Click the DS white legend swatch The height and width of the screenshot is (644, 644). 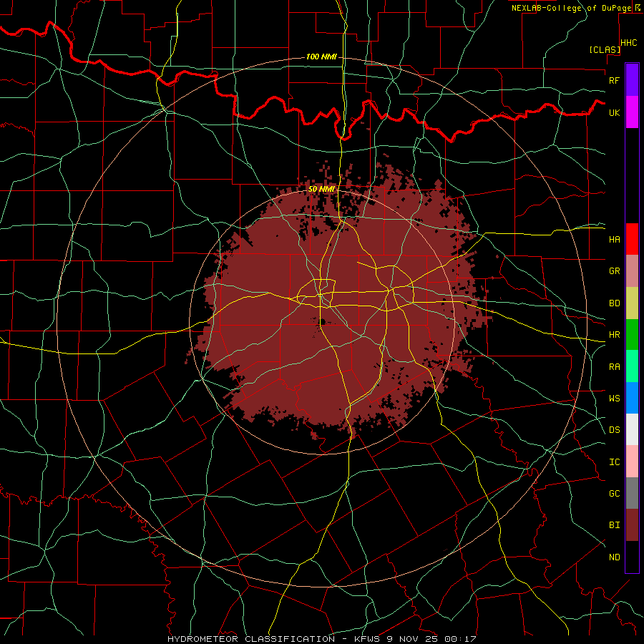coord(632,429)
